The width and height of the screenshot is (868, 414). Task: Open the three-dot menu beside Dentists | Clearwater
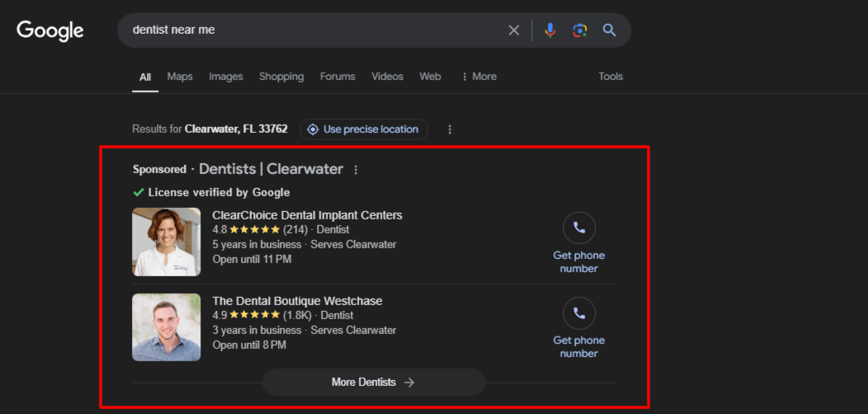(356, 170)
